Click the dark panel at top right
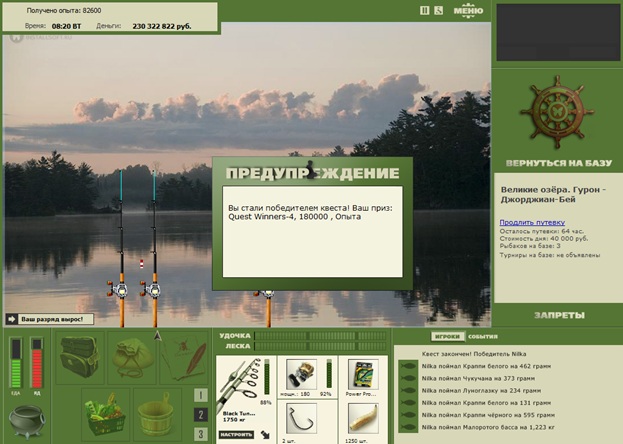The height and width of the screenshot is (444, 623). 558,33
